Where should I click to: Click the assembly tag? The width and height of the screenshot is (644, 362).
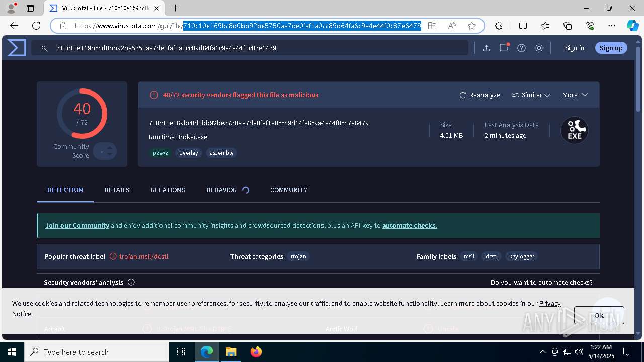[221, 153]
